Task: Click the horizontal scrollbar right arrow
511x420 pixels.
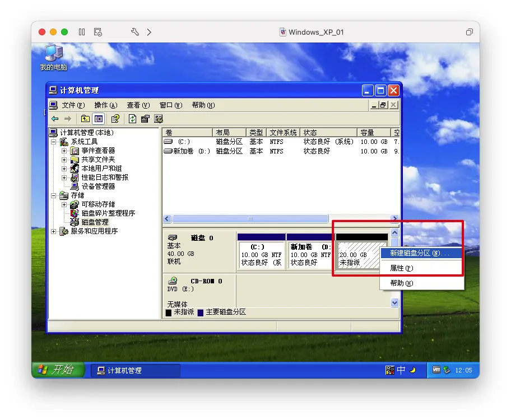Action: pyautogui.click(x=394, y=218)
